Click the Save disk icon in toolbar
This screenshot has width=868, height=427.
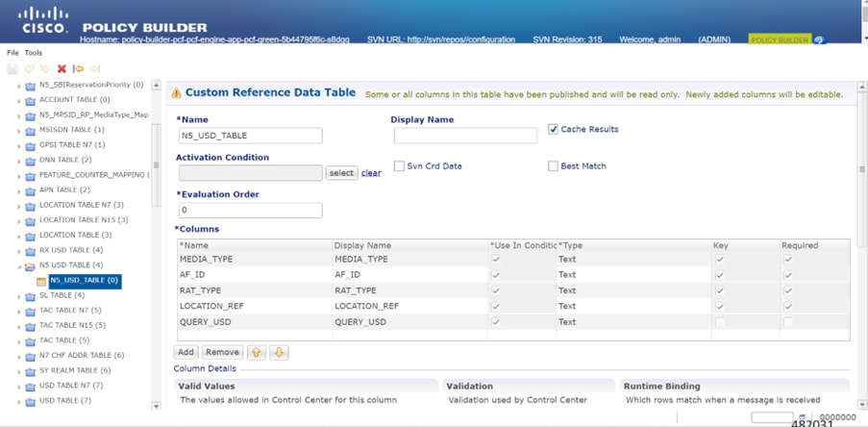click(12, 68)
